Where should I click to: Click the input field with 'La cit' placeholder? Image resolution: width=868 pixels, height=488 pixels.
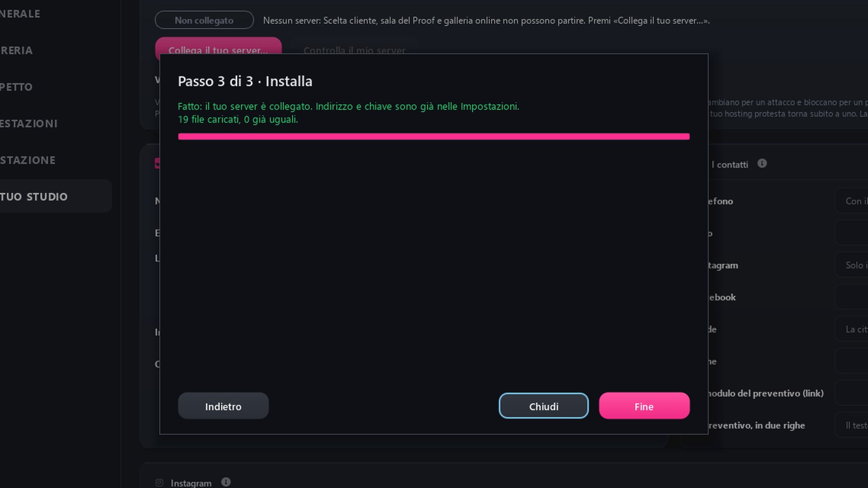[x=852, y=329]
